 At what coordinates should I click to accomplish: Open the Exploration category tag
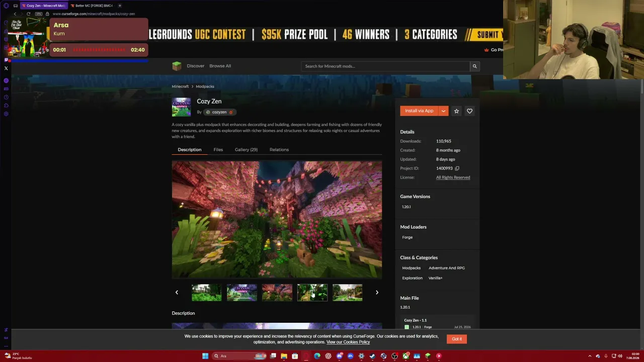click(x=412, y=278)
